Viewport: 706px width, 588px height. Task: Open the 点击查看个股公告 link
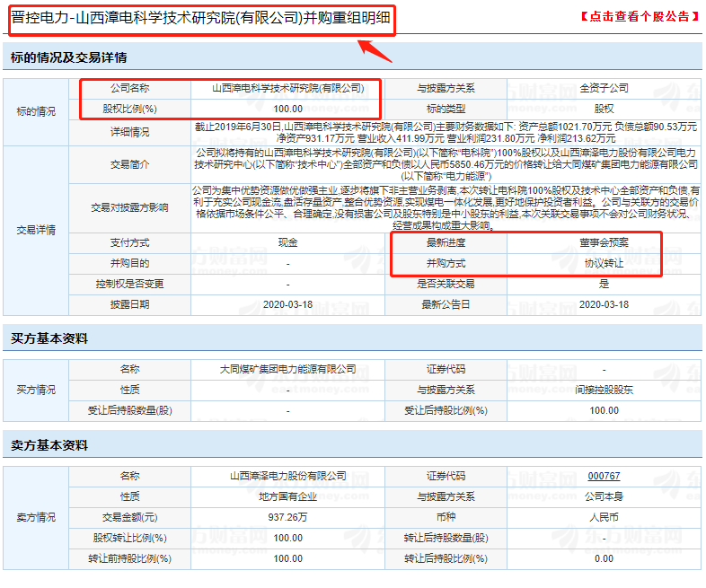(x=640, y=17)
